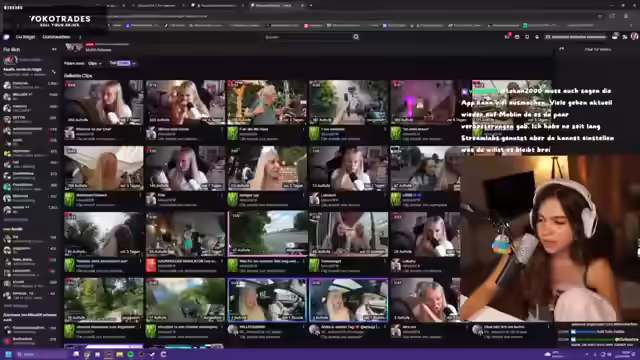
Task: Click the streamer channel avatar above clips
Action: pos(74,48)
